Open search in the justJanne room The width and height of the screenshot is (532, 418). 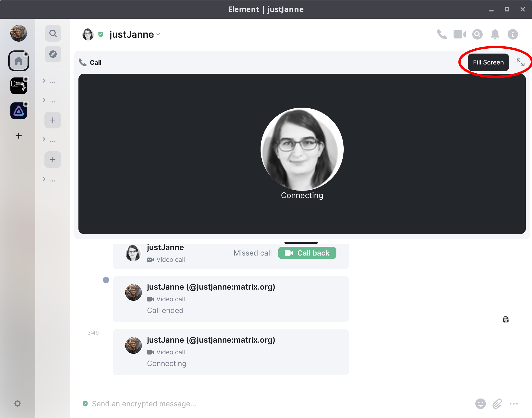coord(477,34)
